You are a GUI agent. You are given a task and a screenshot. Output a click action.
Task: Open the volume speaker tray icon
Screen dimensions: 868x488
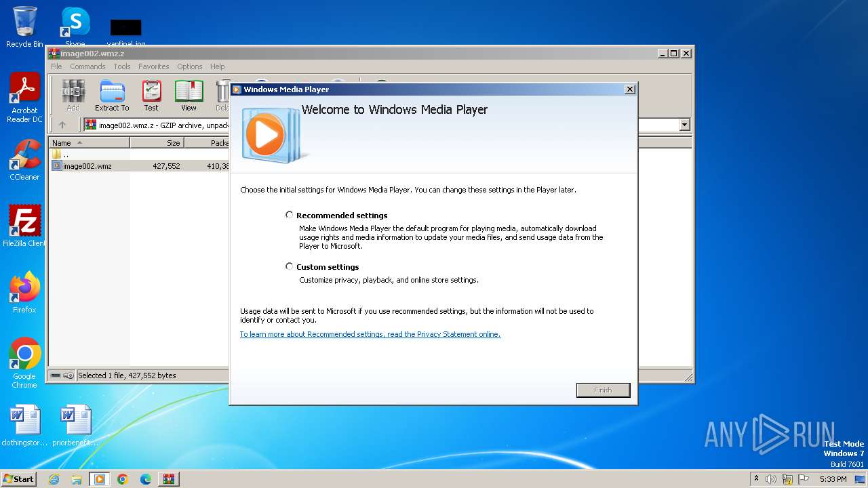(771, 479)
